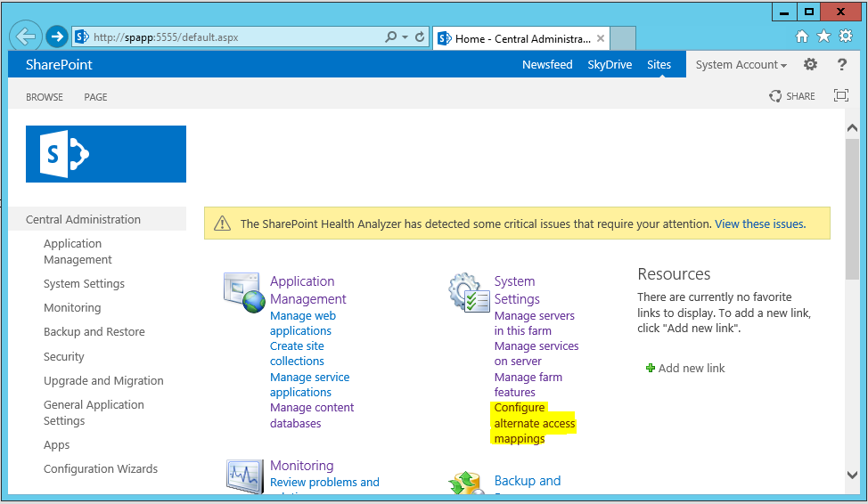This screenshot has height=504, width=868.
Task: Open a new blank browser tab
Action: click(623, 38)
